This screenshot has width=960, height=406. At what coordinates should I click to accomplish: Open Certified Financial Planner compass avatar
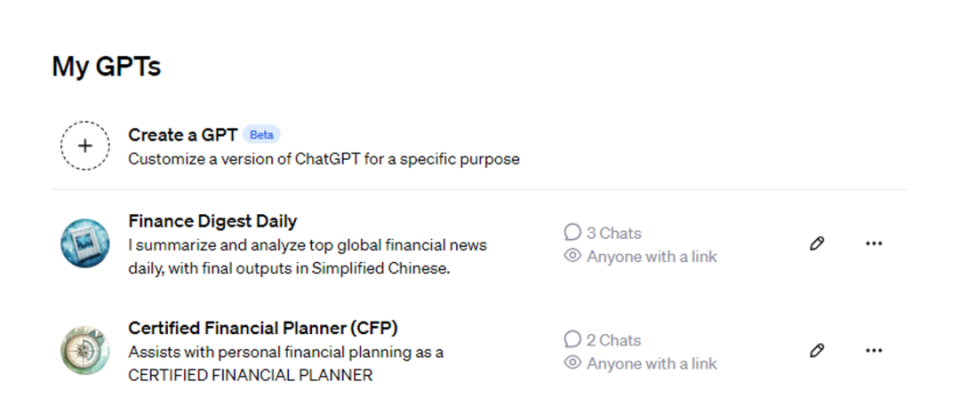(x=85, y=351)
